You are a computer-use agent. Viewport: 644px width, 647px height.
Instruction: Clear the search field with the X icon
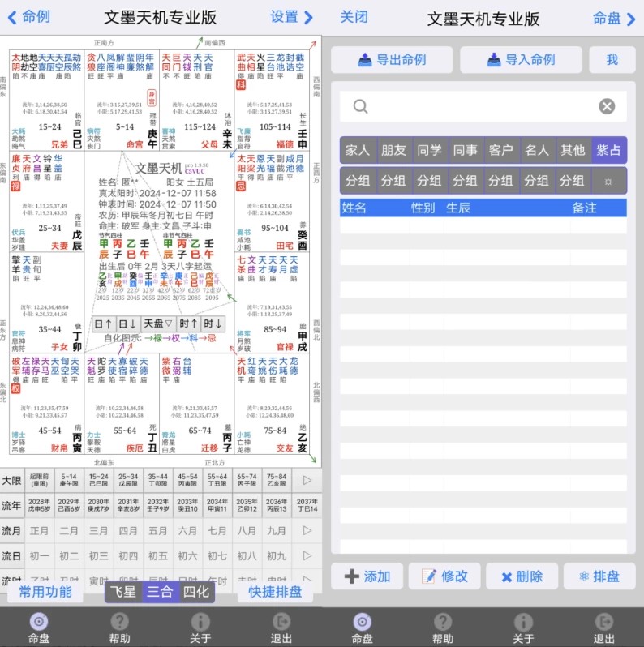pos(607,106)
